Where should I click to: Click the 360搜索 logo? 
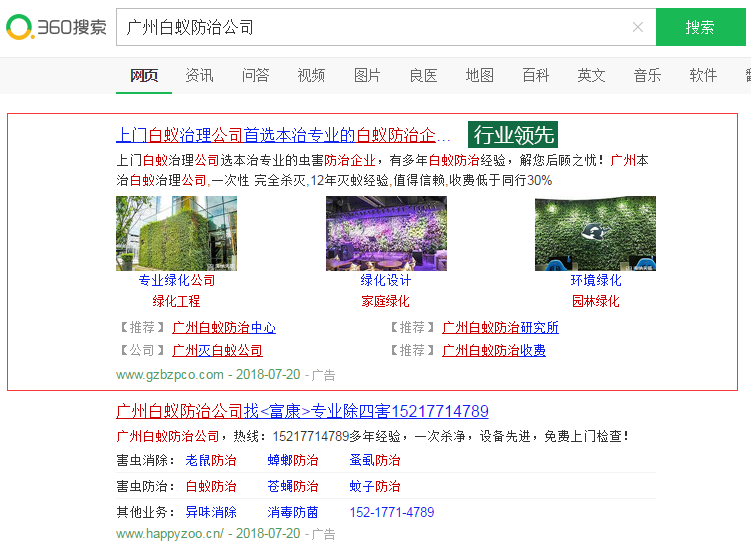56,27
